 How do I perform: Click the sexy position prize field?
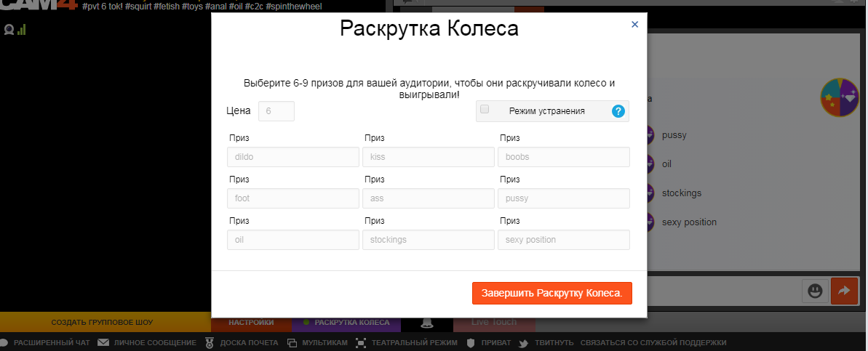point(564,240)
